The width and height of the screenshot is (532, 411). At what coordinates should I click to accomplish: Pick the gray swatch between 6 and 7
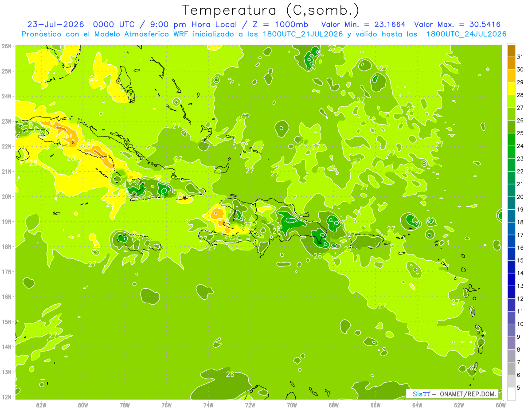pos(511,368)
